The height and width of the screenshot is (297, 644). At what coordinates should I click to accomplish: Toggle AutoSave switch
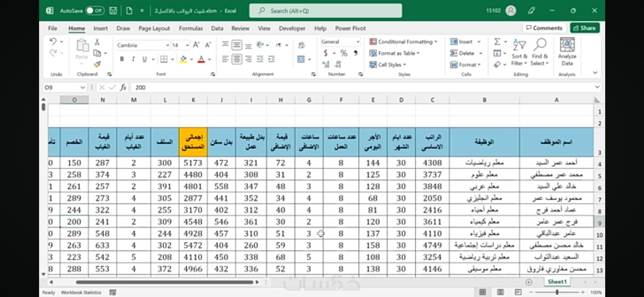tap(94, 11)
